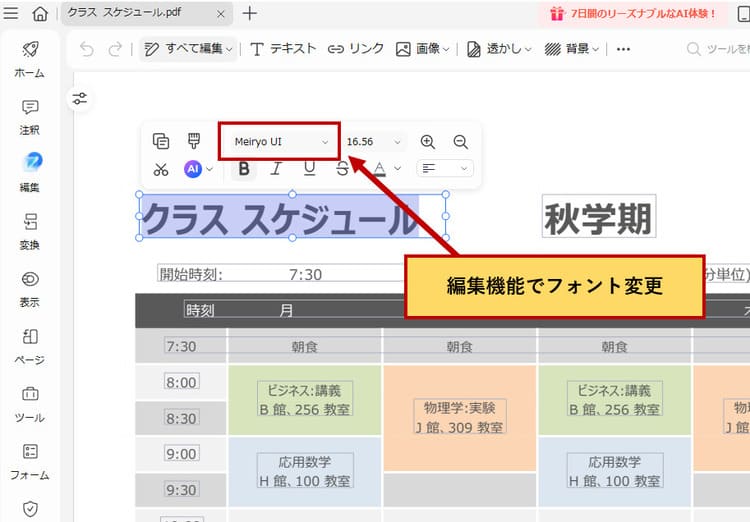Open the AI assistant dropdown
Viewport: 750px width, 522px height.
point(199,169)
